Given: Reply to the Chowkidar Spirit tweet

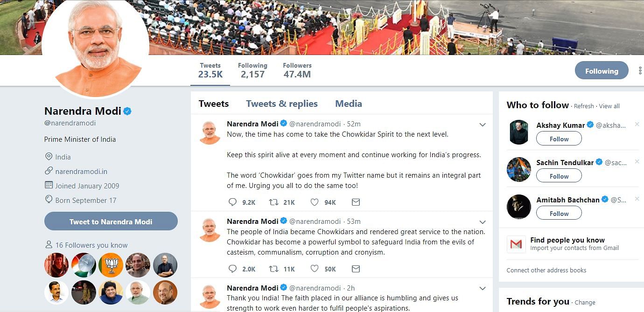Looking at the screenshot, I should click(x=233, y=202).
